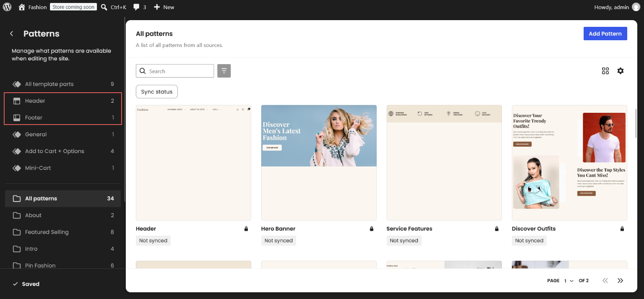Click Featured Selling folder icon
644x299 pixels.
pos(17,232)
